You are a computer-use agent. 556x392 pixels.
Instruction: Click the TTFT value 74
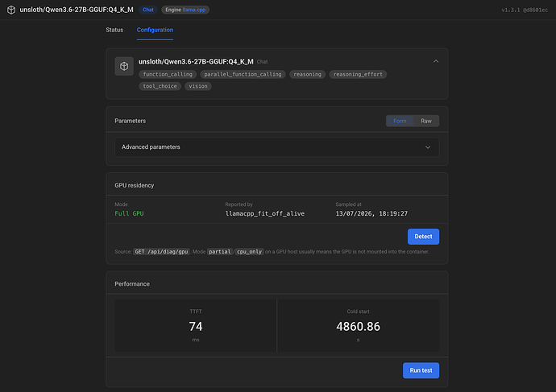pos(196,326)
